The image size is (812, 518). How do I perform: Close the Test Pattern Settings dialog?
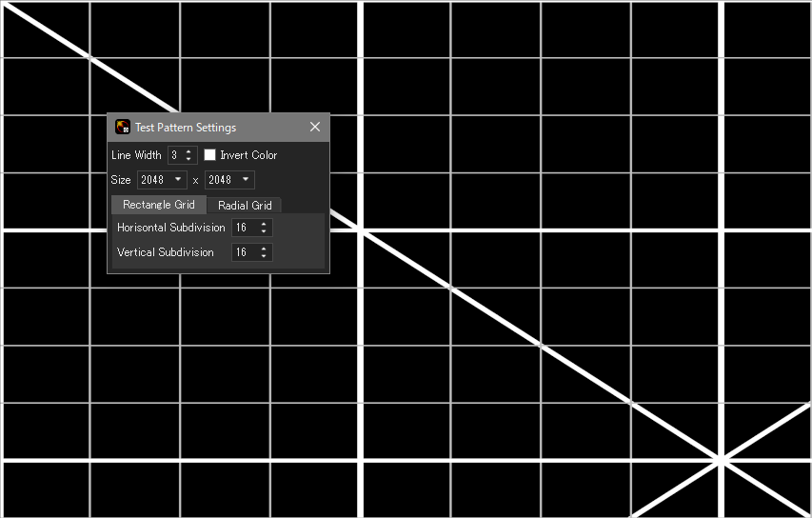(315, 127)
